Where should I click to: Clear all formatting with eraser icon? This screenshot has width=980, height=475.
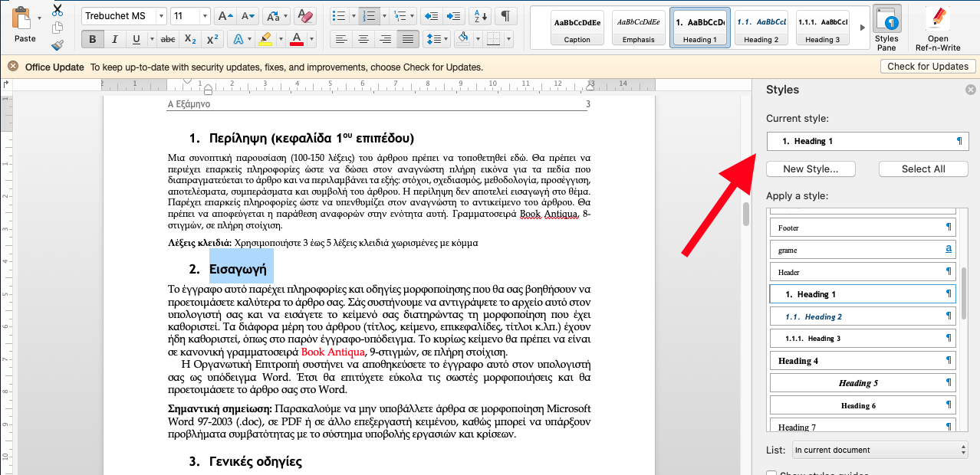point(304,16)
